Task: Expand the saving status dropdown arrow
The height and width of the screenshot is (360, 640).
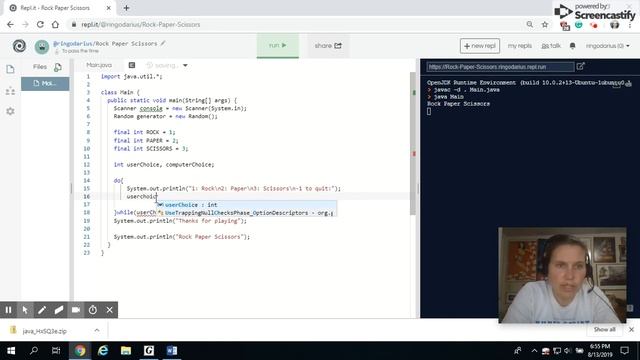Action: (185, 65)
